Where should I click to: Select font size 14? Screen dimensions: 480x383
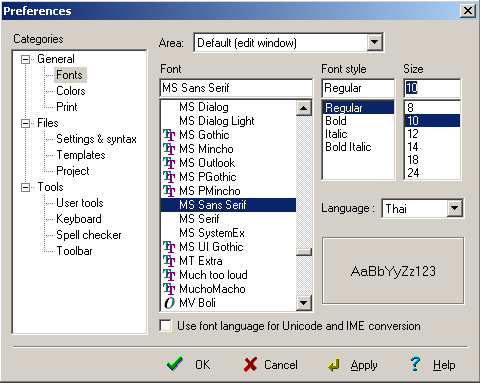(x=413, y=147)
